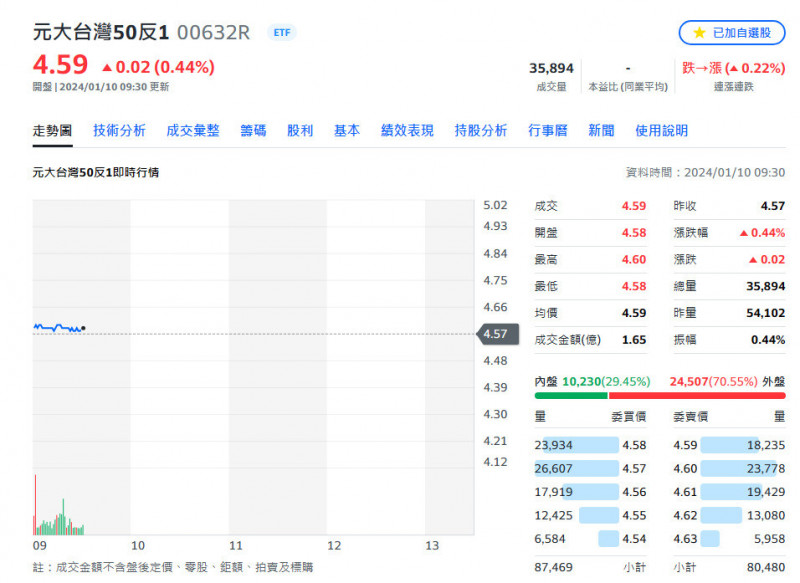Click the 本益比 (同業平均) label

(x=628, y=87)
